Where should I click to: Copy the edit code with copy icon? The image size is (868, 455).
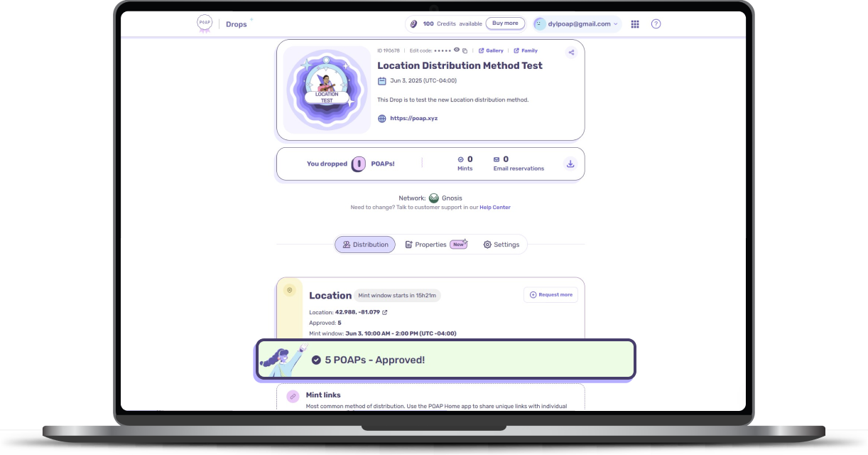465,50
